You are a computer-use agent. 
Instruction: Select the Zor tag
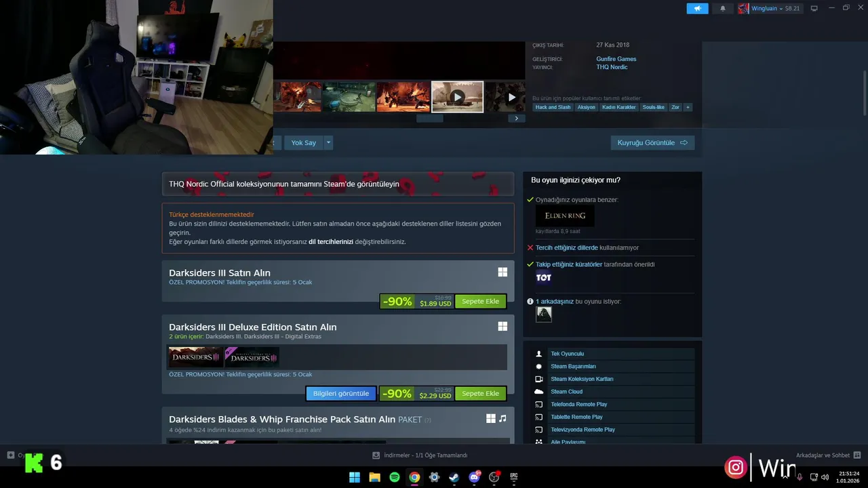click(675, 107)
